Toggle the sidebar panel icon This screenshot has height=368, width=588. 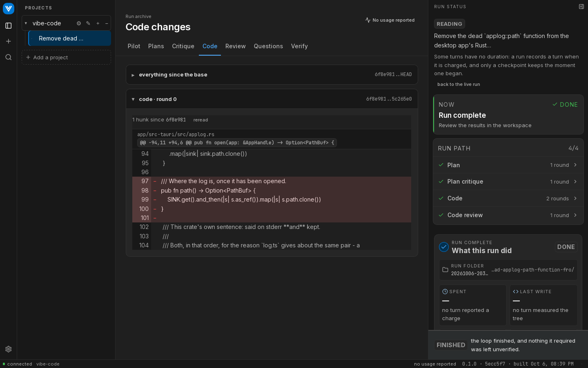(8, 26)
